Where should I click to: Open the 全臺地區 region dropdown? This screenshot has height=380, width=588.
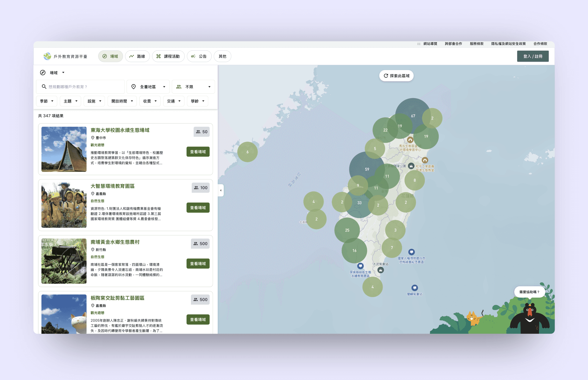[148, 87]
